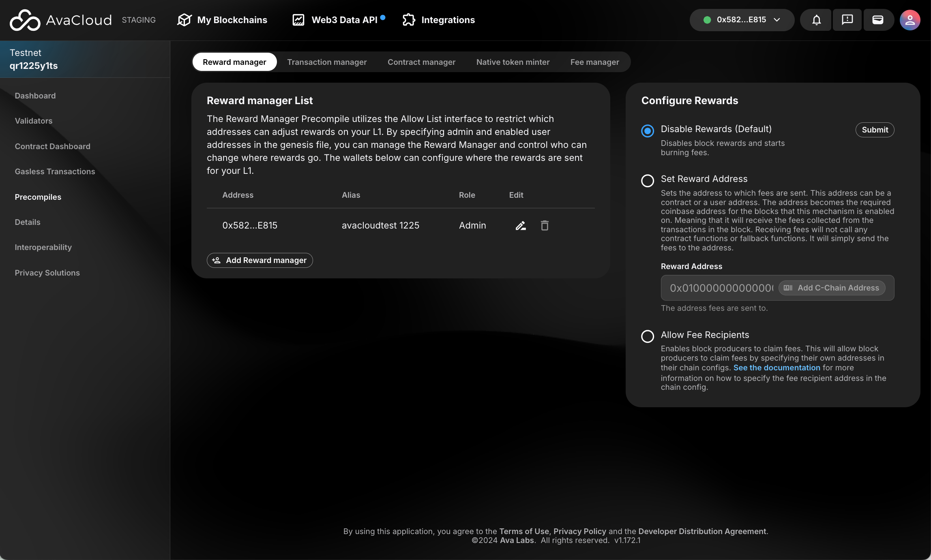Click the Reward Address input field

(x=721, y=288)
